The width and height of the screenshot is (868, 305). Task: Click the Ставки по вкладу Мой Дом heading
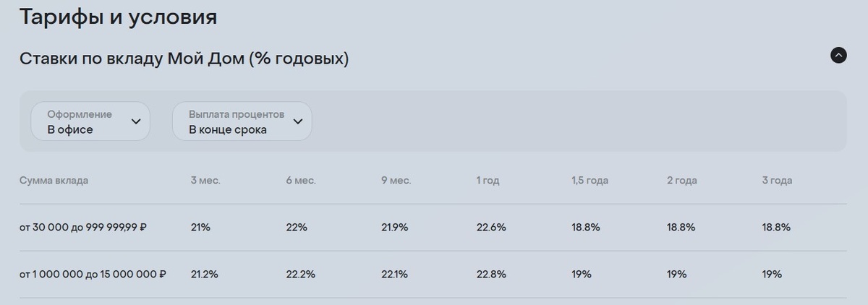click(184, 59)
